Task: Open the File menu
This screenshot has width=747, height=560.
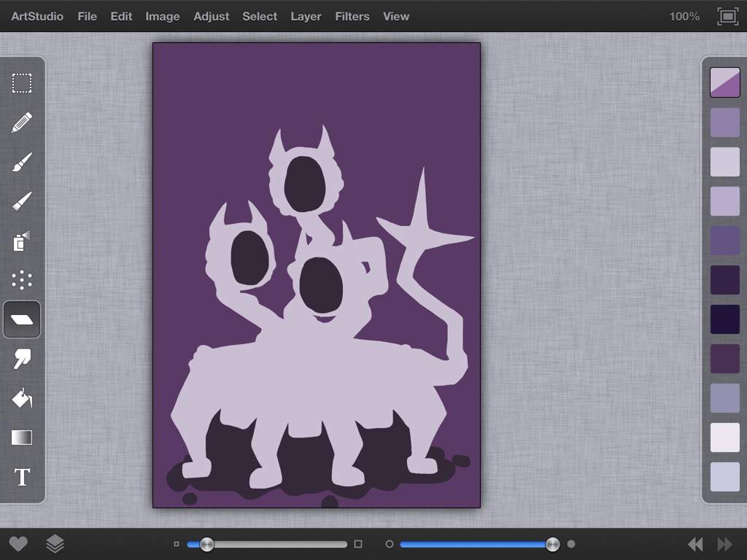Action: (x=88, y=16)
